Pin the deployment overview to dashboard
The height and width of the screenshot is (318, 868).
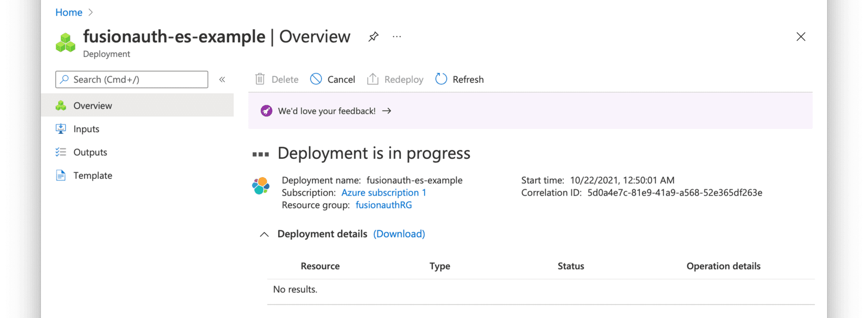coord(373,37)
